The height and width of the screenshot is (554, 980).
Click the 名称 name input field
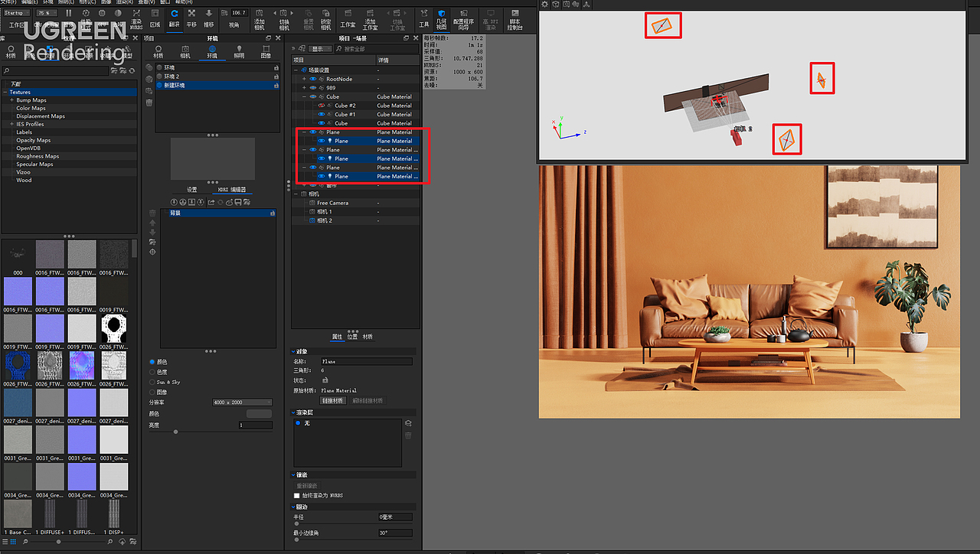coord(367,361)
